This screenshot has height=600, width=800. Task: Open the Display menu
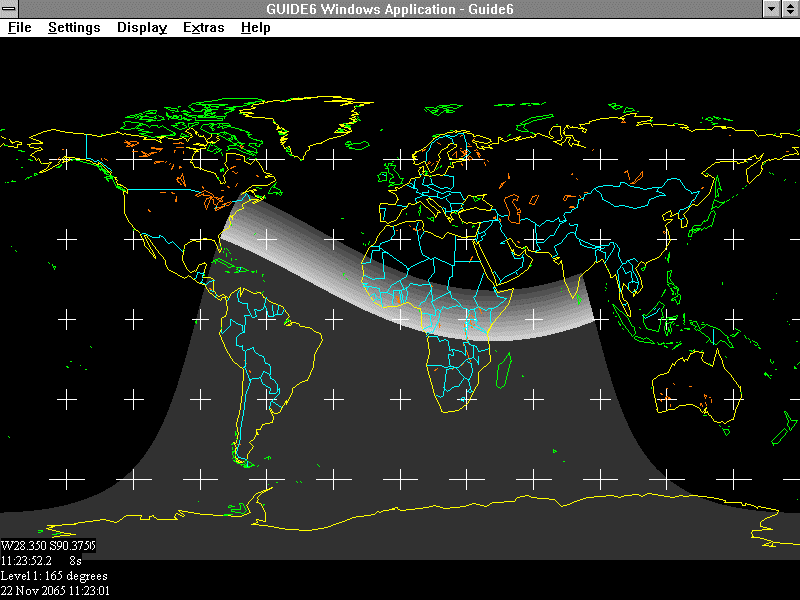tap(141, 28)
